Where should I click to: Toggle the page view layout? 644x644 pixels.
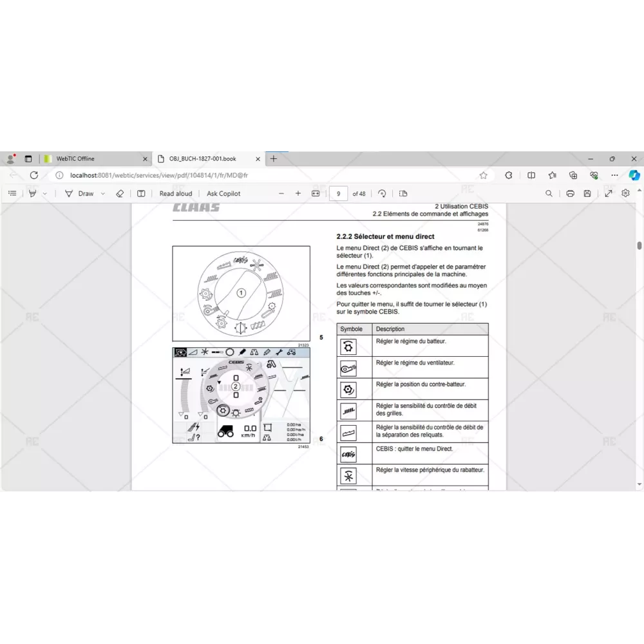coord(403,193)
